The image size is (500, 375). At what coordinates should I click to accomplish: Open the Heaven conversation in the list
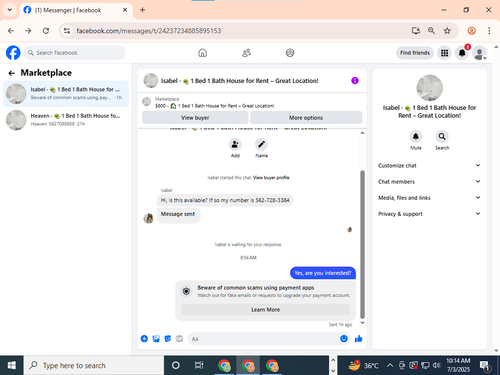(66, 120)
